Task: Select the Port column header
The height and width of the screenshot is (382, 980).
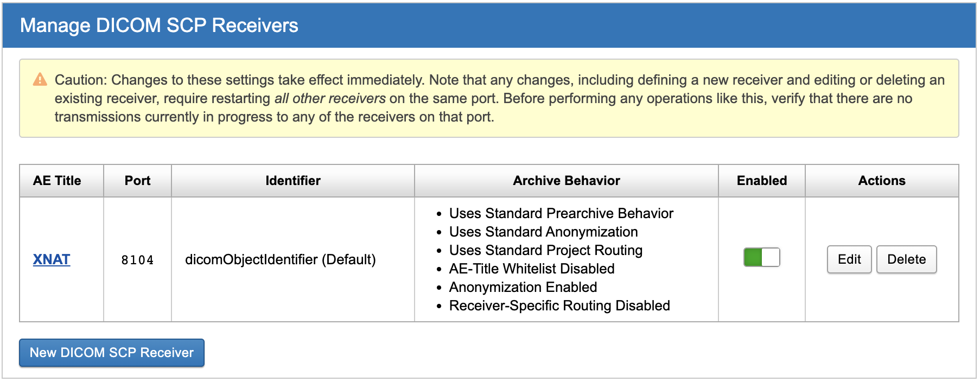Action: (x=137, y=181)
